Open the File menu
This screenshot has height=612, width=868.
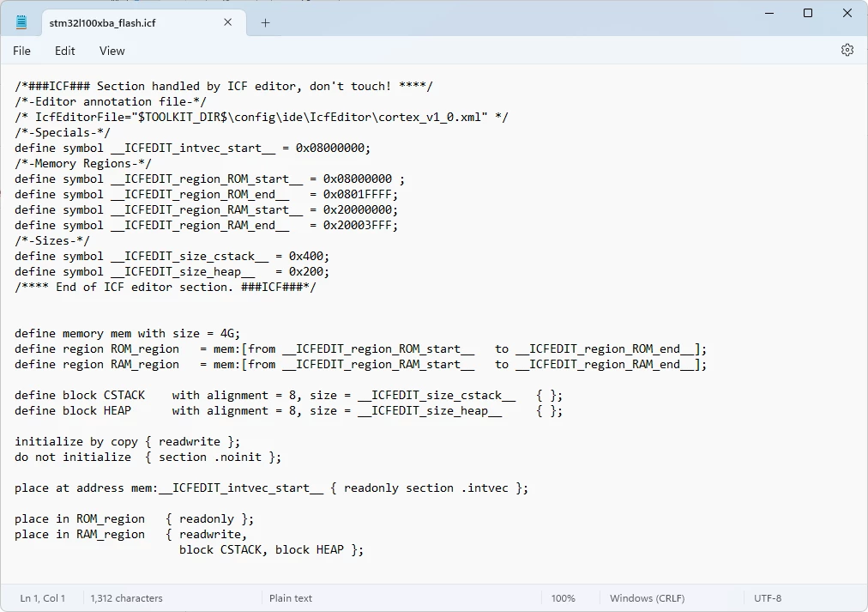click(21, 51)
